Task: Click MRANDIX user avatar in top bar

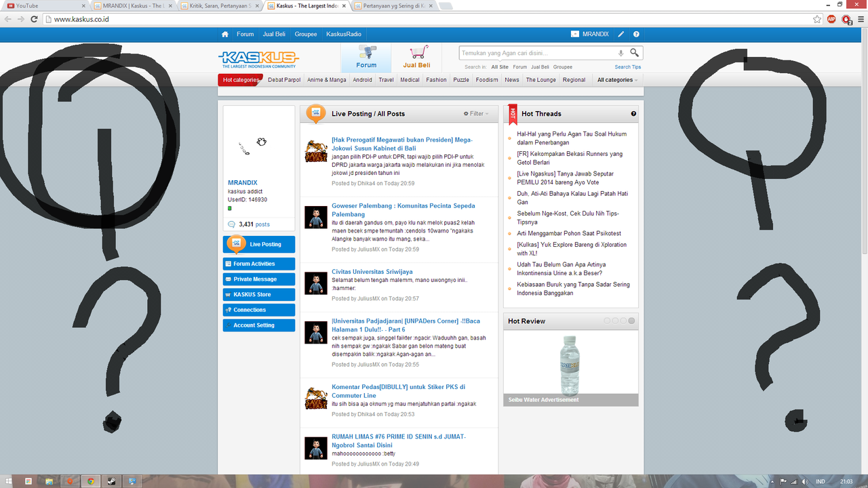Action: pos(575,34)
